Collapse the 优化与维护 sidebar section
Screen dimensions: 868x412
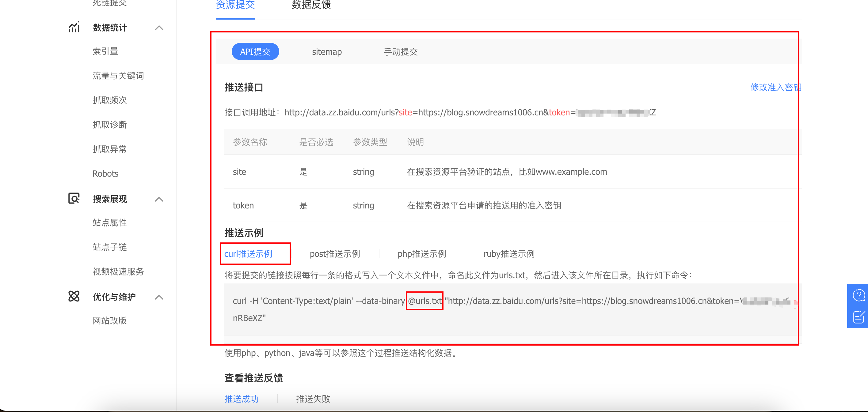[x=159, y=297]
